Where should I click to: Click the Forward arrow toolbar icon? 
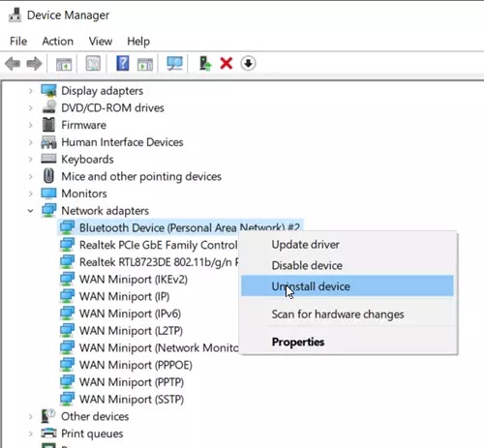tap(34, 63)
